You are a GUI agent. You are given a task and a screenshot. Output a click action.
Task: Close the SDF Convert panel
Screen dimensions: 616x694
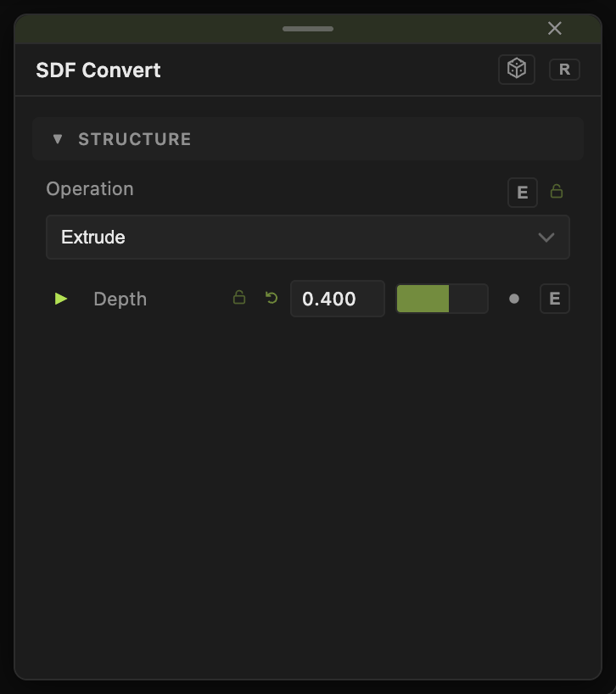[x=555, y=28]
